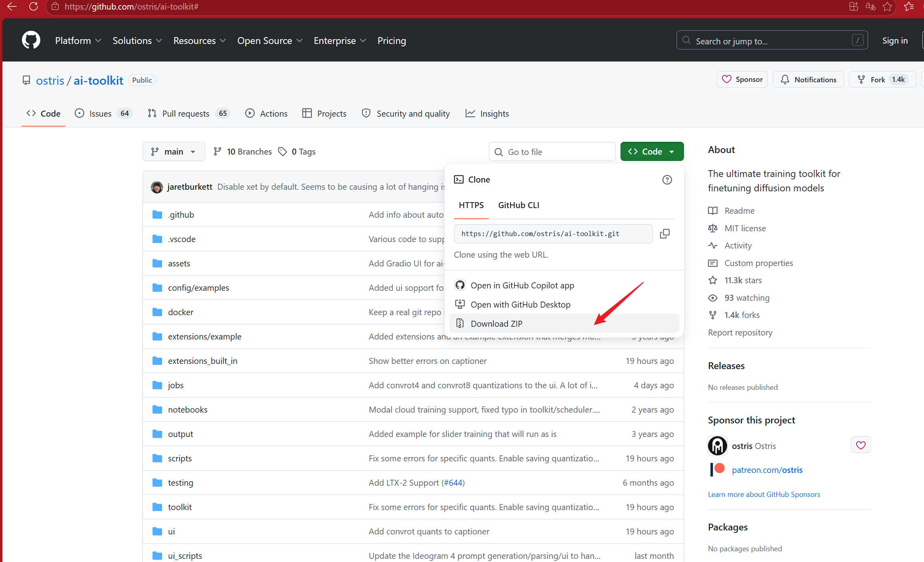
Task: Select Open in GitHub Copilot app
Action: 564,286
